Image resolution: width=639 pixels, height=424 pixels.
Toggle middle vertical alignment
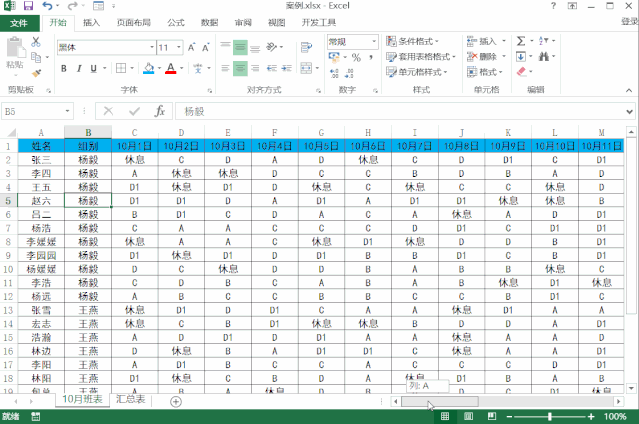[x=240, y=48]
